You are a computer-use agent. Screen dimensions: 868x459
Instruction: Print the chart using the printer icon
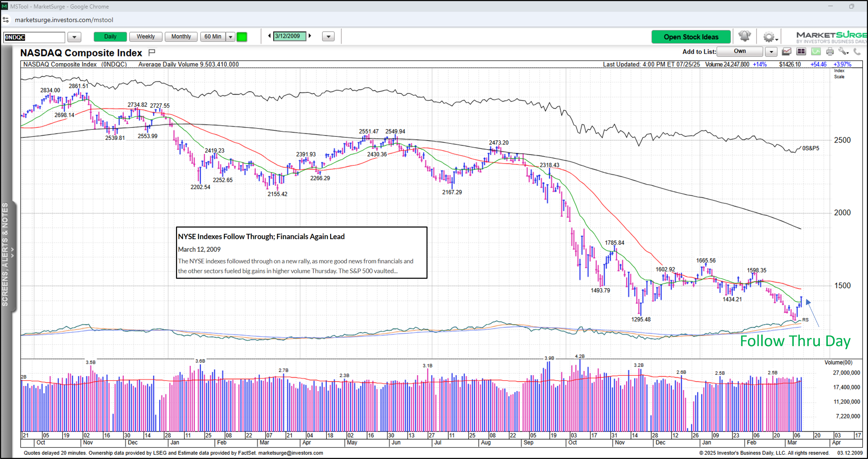[x=830, y=52]
